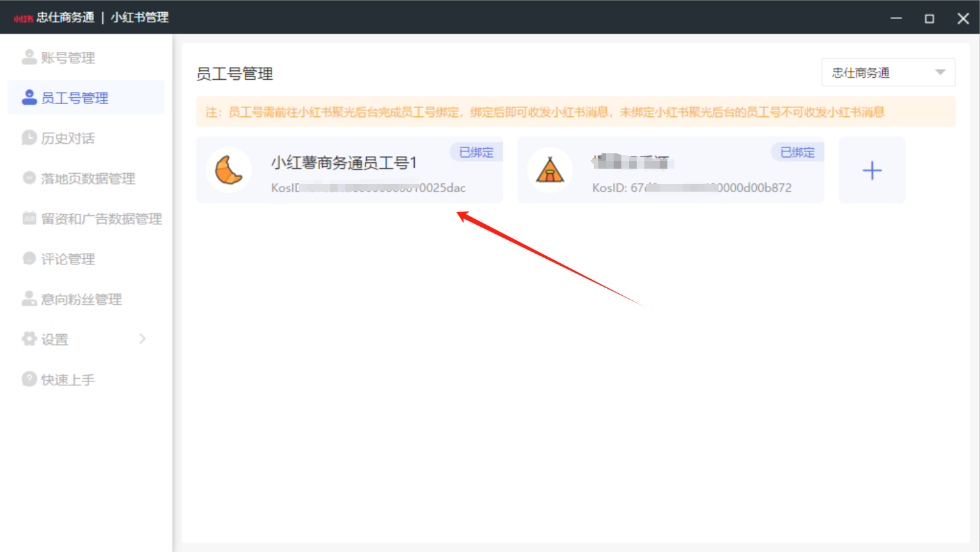Click the 留资和广告数据管理 icon
This screenshot has width=980, height=552.
point(29,218)
